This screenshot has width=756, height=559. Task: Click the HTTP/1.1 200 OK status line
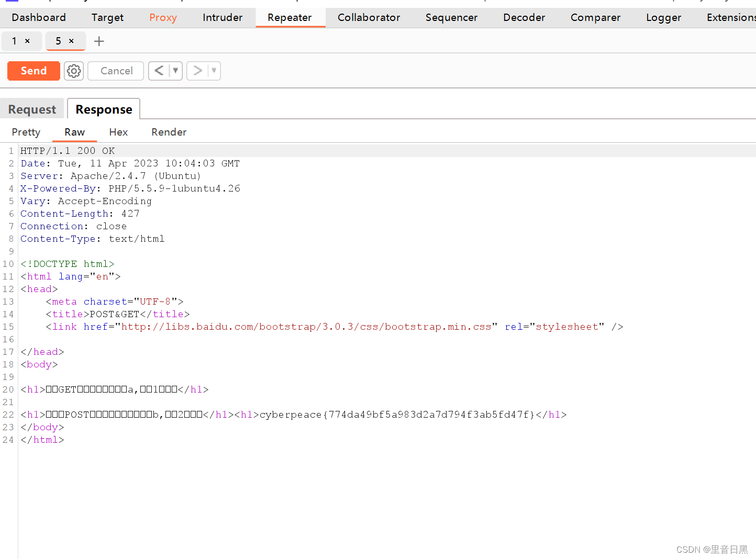[68, 151]
